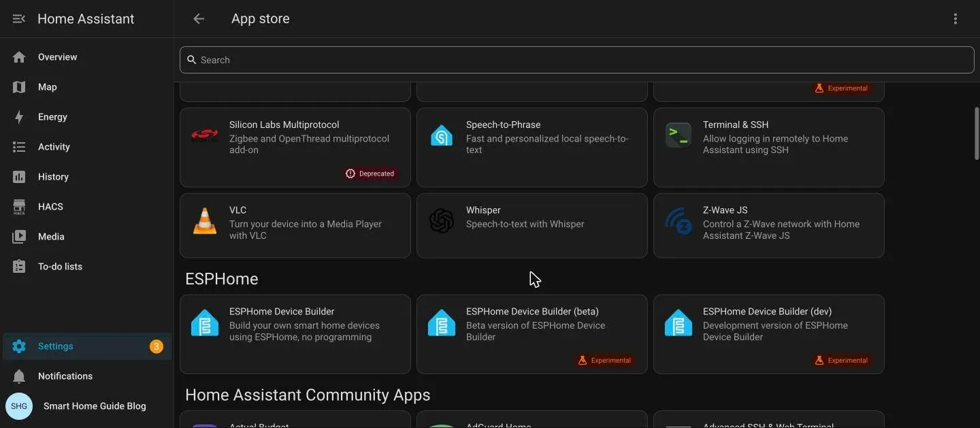The image size is (980, 428).
Task: Click the Settings gear icon
Action: 19,346
